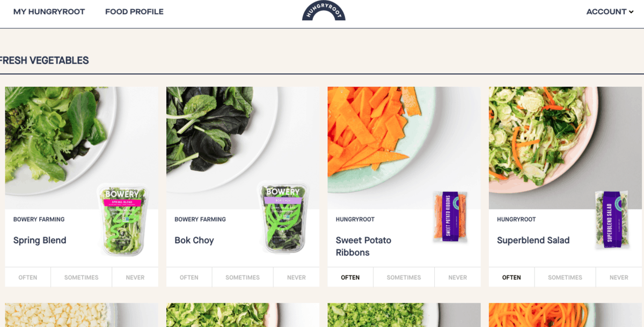Click the Bowery Bok Choy package image
Image resolution: width=644 pixels, height=327 pixels.
(282, 217)
